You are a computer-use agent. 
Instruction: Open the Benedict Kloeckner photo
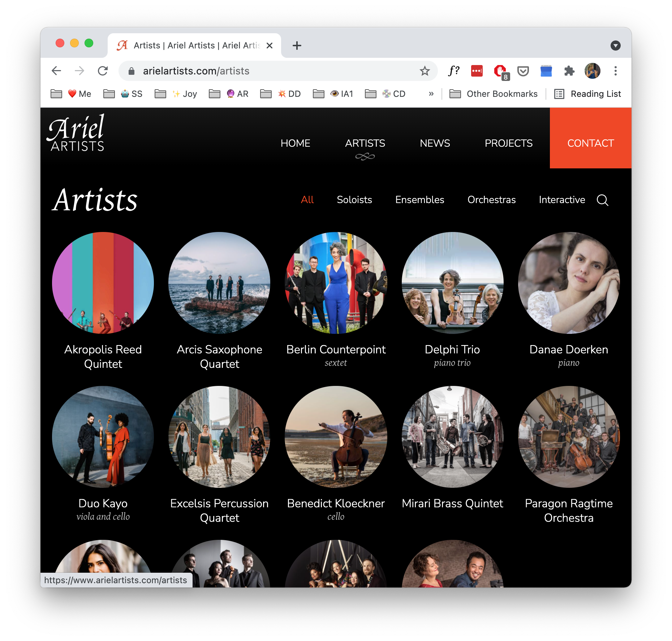(x=336, y=437)
